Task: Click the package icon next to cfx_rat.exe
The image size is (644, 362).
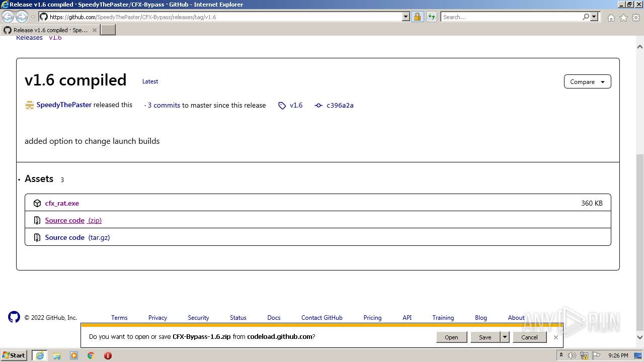Action: point(37,204)
